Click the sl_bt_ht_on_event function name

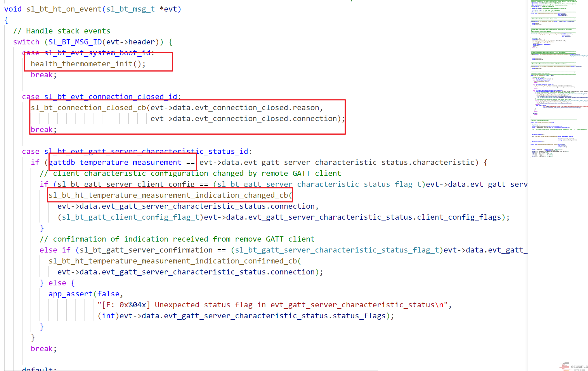pos(64,9)
